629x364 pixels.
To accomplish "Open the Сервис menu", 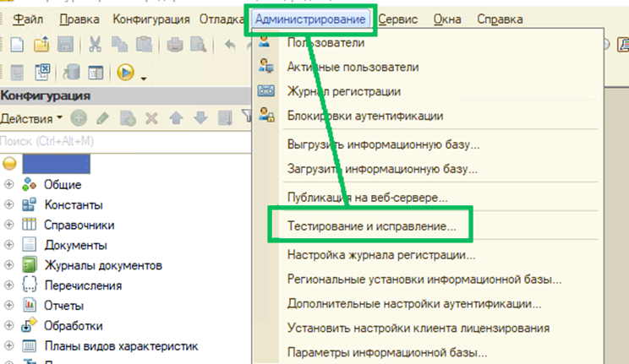I will pyautogui.click(x=397, y=19).
